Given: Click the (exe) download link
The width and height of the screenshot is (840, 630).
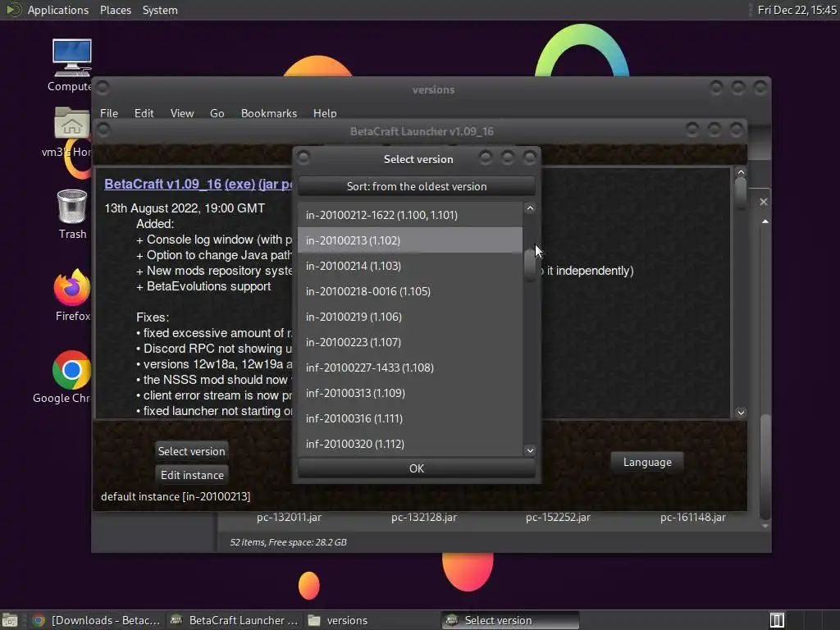Looking at the screenshot, I should point(240,184).
